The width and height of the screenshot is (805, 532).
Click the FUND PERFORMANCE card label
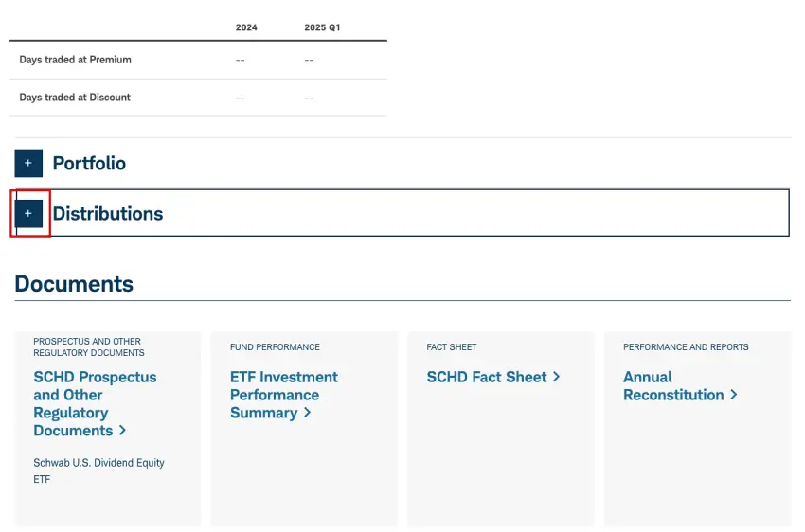click(x=275, y=347)
